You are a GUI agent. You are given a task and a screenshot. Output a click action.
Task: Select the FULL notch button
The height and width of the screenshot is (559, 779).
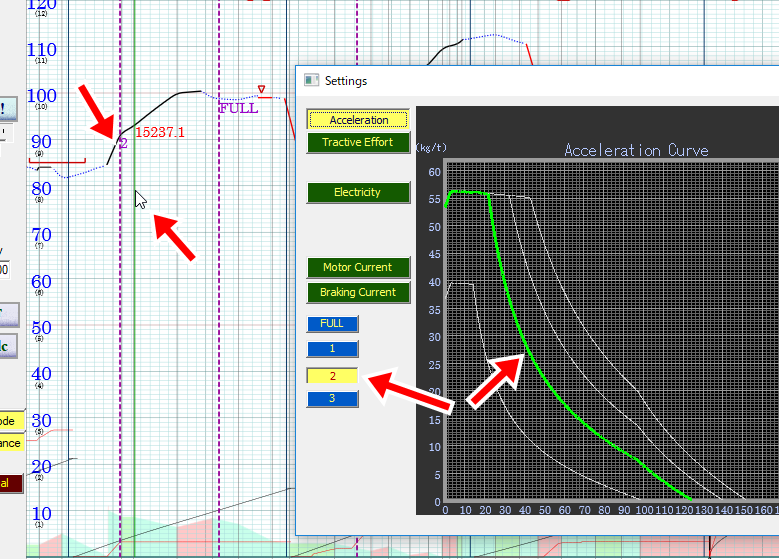[332, 323]
